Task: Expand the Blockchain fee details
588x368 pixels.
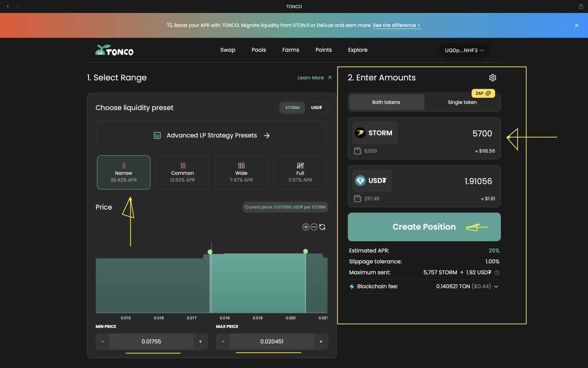Action: (496, 286)
